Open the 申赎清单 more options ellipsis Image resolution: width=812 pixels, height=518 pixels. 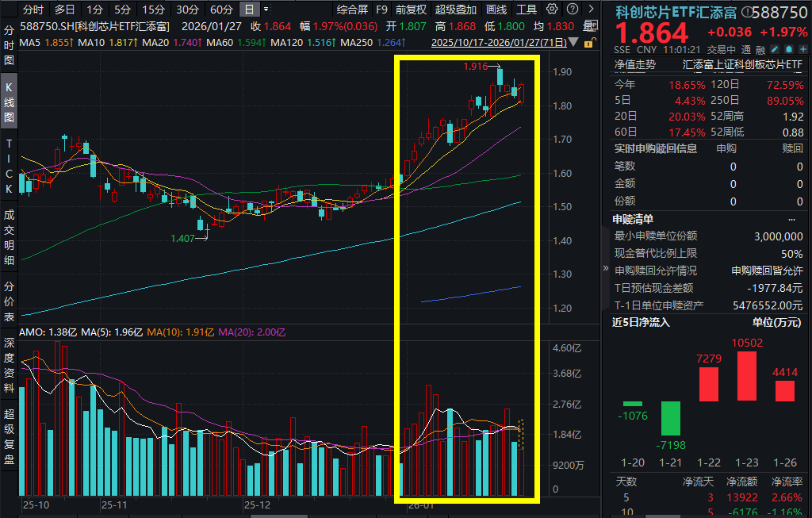[791, 220]
